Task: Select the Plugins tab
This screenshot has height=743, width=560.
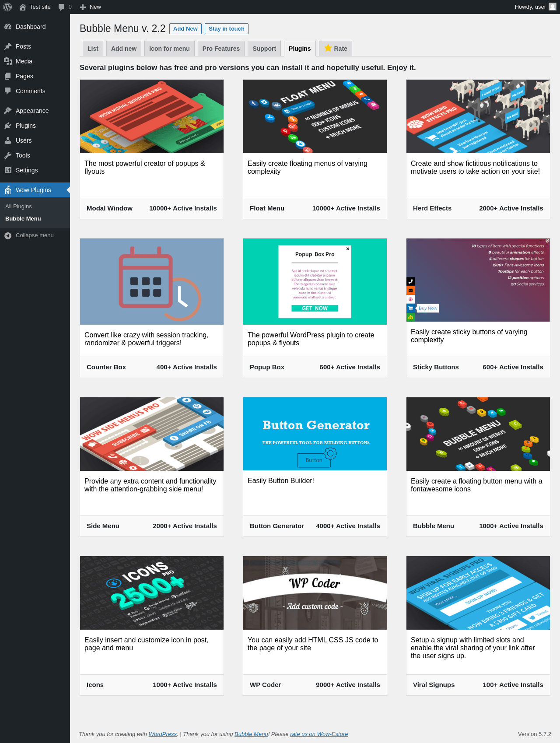Action: pos(300,49)
